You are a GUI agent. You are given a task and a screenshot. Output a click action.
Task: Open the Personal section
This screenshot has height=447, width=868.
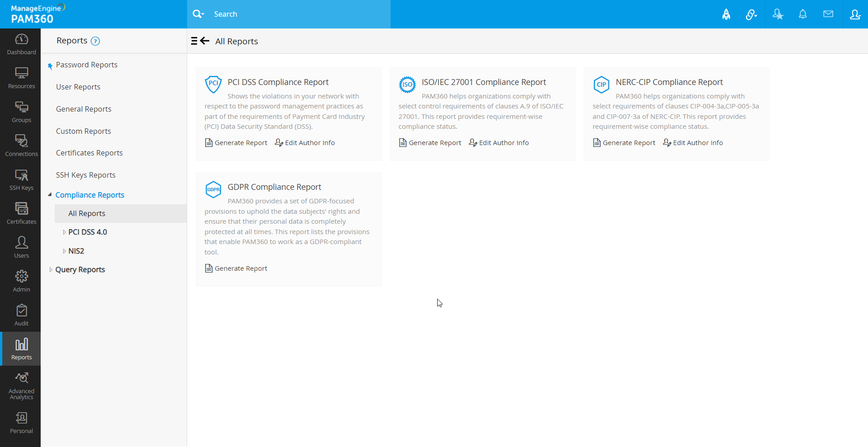pos(21,423)
